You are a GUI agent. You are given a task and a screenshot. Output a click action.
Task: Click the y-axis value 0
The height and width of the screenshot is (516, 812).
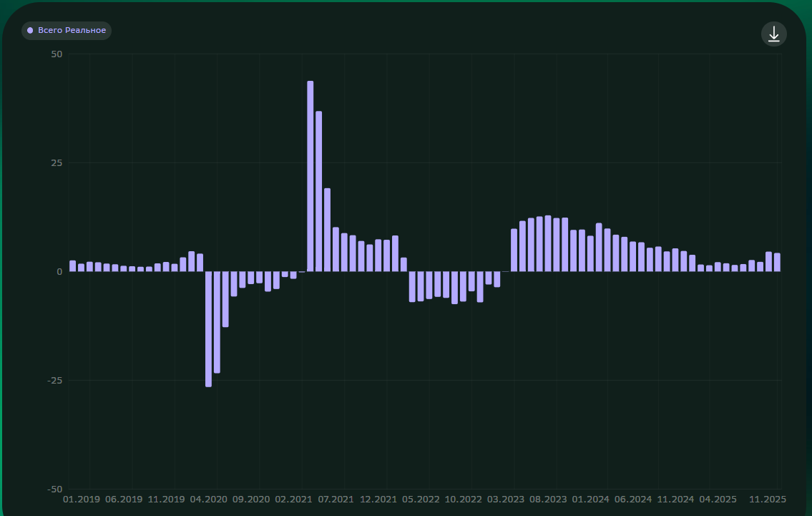point(59,271)
